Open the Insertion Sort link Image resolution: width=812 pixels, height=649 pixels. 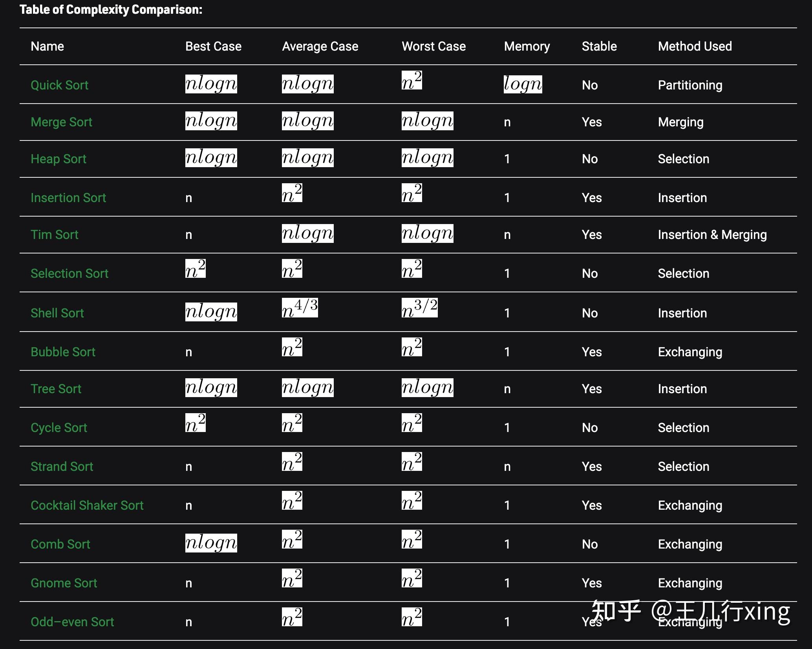pyautogui.click(x=68, y=198)
